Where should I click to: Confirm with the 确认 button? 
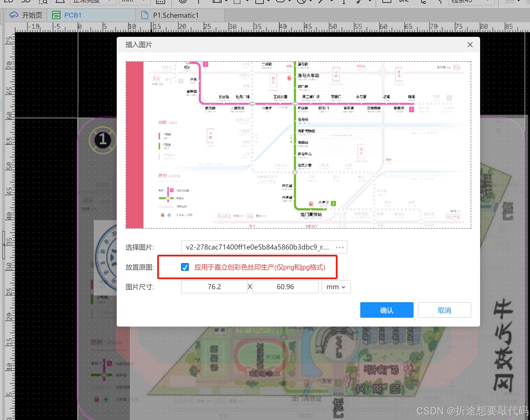point(387,310)
